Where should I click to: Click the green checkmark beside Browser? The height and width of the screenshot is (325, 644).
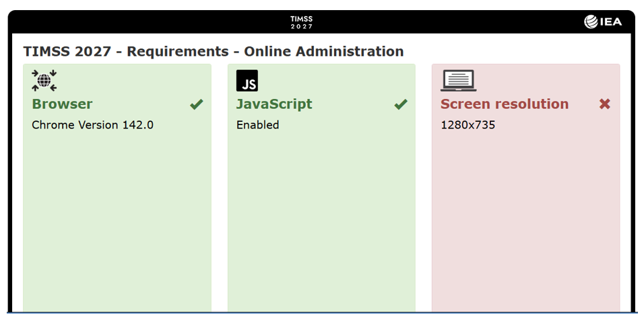pyautogui.click(x=196, y=104)
